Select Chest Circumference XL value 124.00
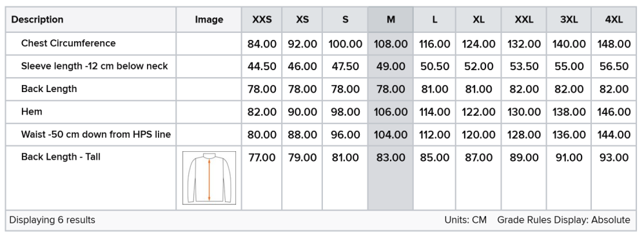 click(478, 44)
